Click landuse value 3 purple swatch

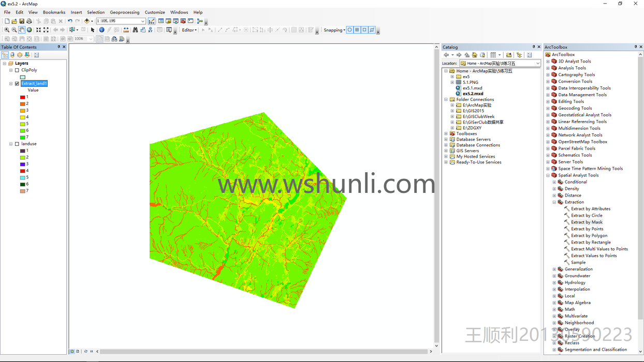pyautogui.click(x=23, y=164)
